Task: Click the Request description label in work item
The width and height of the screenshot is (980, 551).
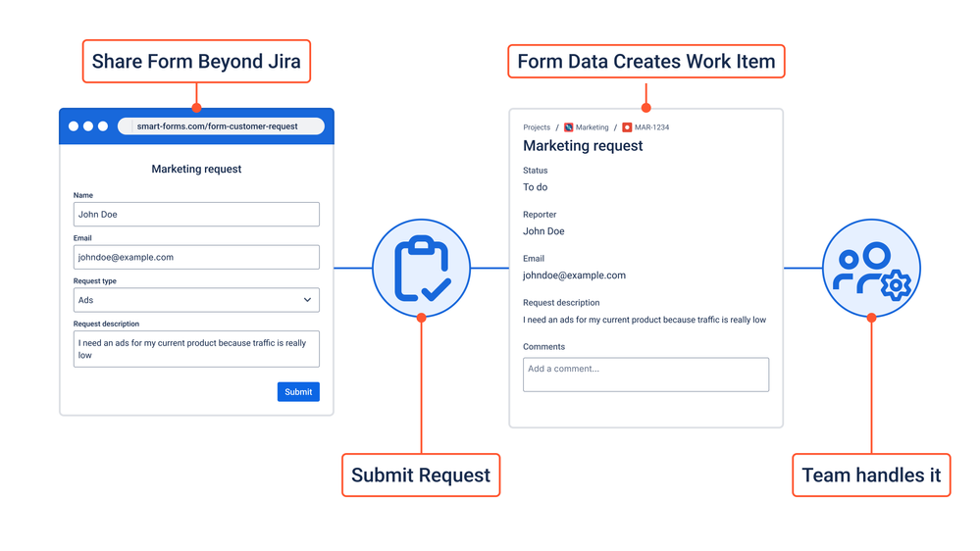Action: pyautogui.click(x=561, y=302)
